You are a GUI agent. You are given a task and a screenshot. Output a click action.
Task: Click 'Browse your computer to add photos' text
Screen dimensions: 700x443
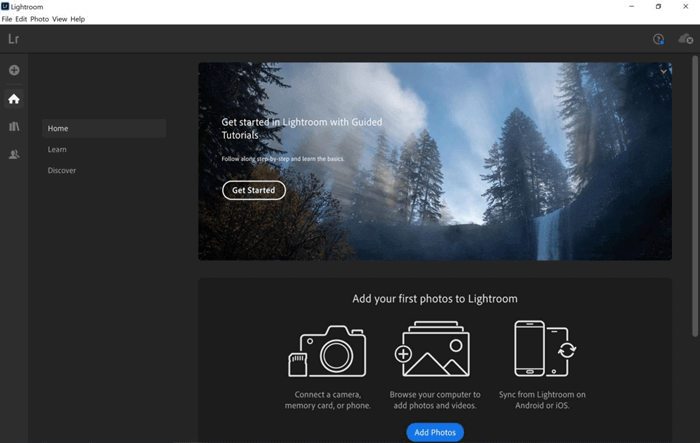point(435,400)
